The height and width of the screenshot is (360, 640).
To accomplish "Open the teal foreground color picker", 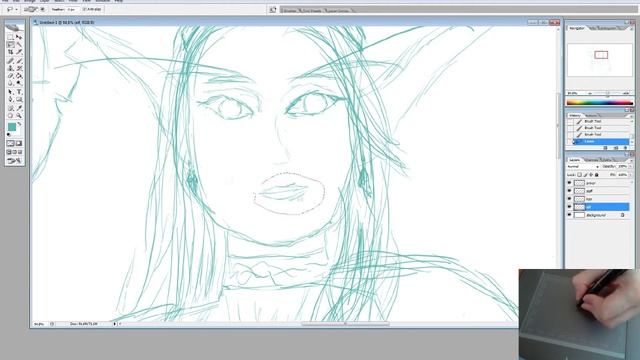I will (x=12, y=127).
